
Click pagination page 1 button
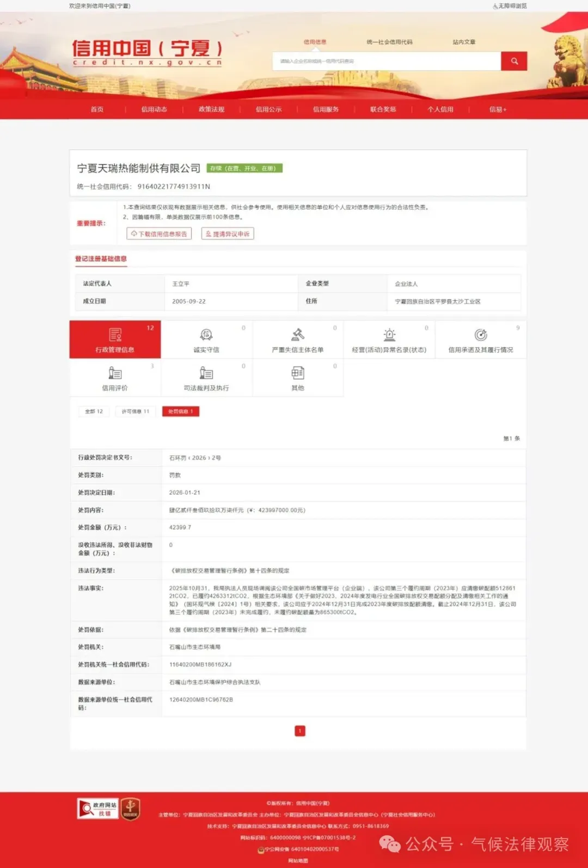point(300,731)
